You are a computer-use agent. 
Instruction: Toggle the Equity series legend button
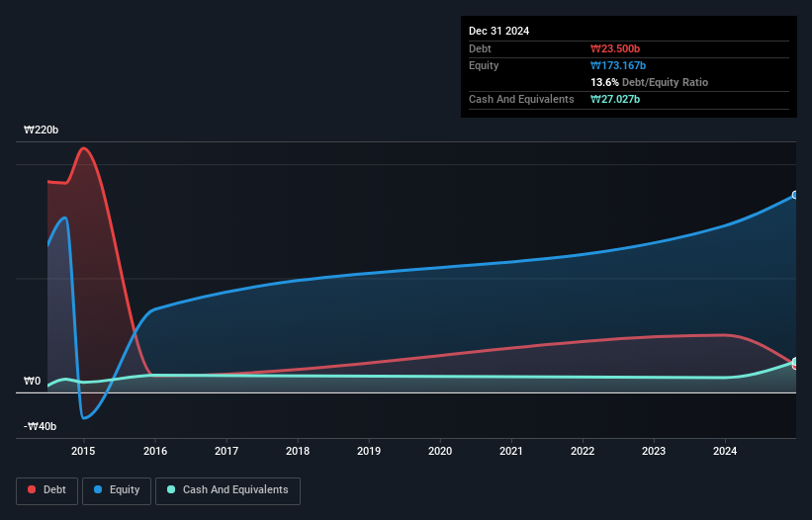click(x=117, y=490)
